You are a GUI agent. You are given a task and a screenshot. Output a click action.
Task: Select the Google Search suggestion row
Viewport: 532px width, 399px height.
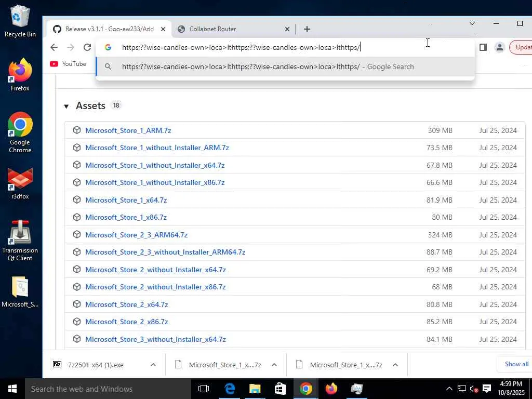[285, 66]
